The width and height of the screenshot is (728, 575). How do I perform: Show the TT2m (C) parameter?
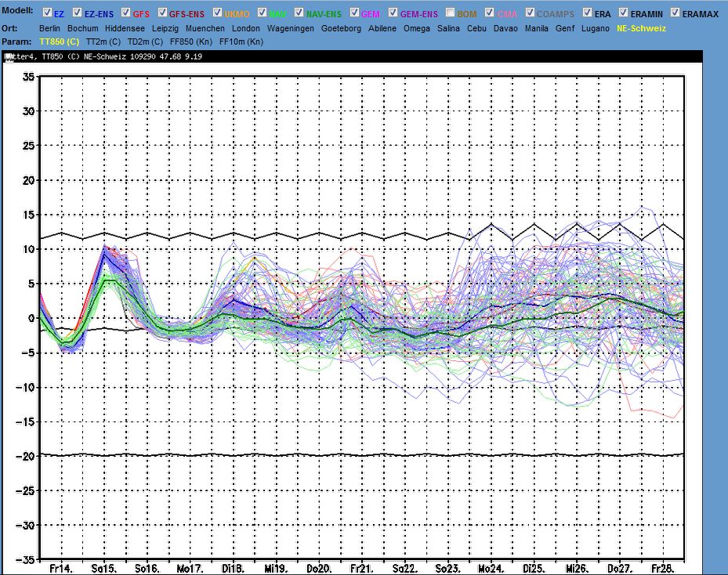pos(103,41)
